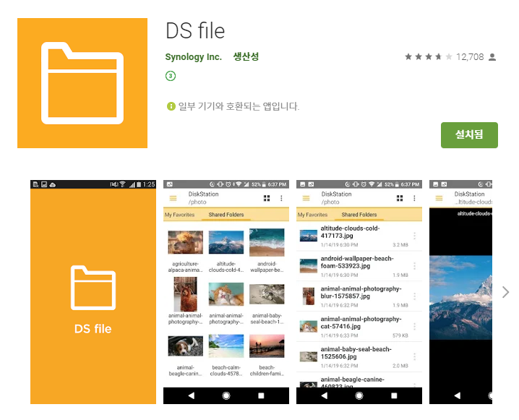Click the DS file app title text
Viewport: 519px width, 420px height.
pos(195,31)
